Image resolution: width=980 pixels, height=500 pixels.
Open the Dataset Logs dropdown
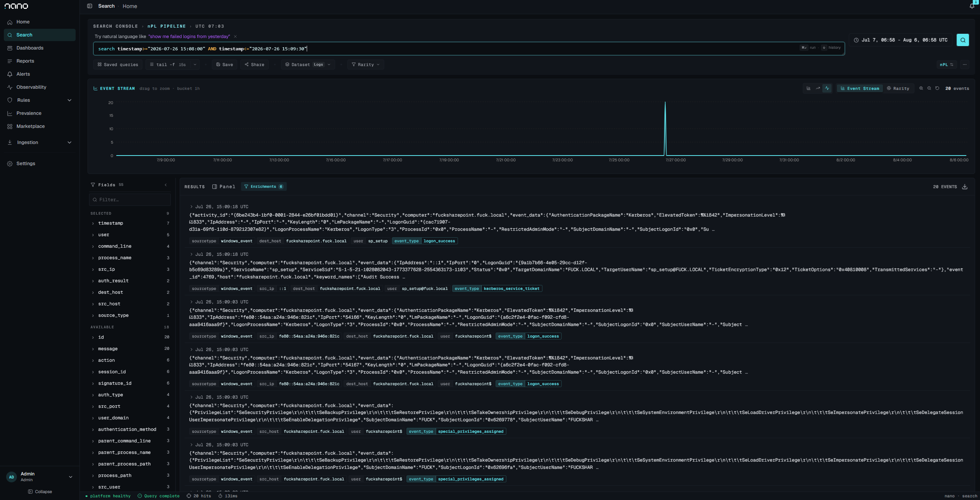[308, 65]
